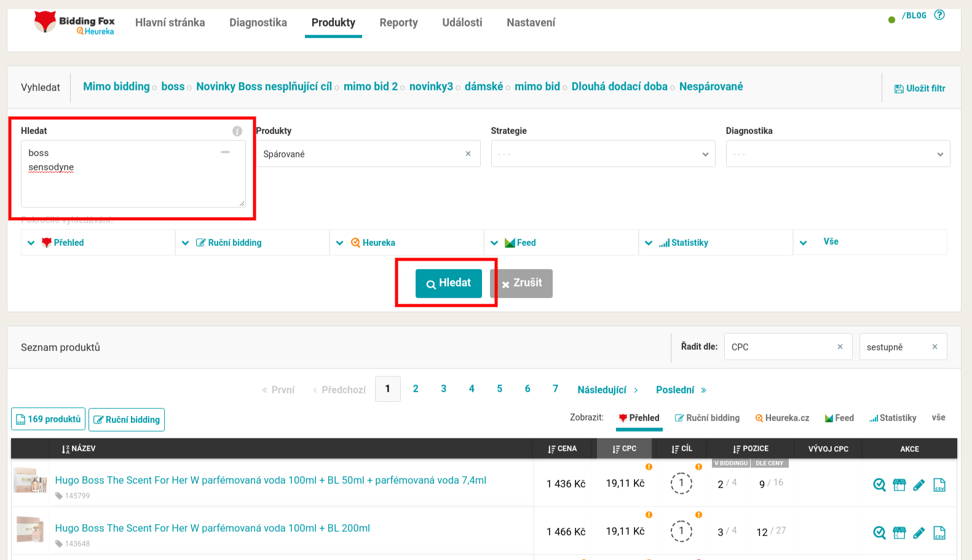Go to Následující page

pyautogui.click(x=608, y=390)
